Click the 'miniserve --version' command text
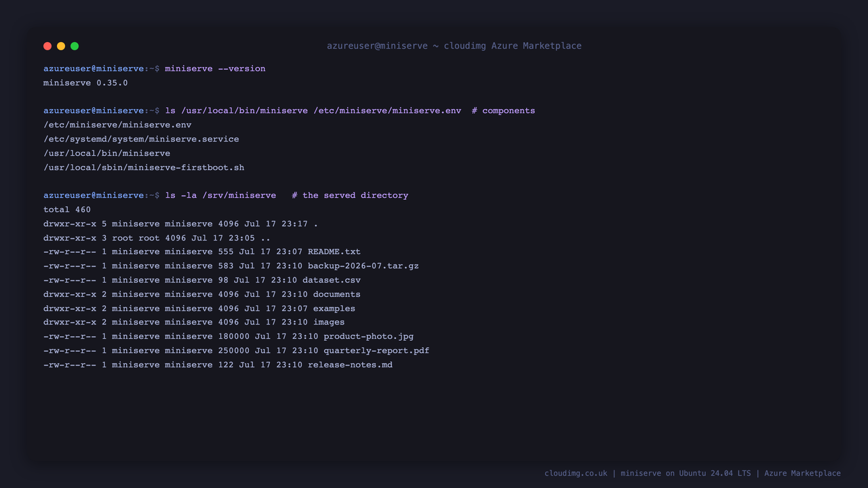868x488 pixels. (215, 68)
